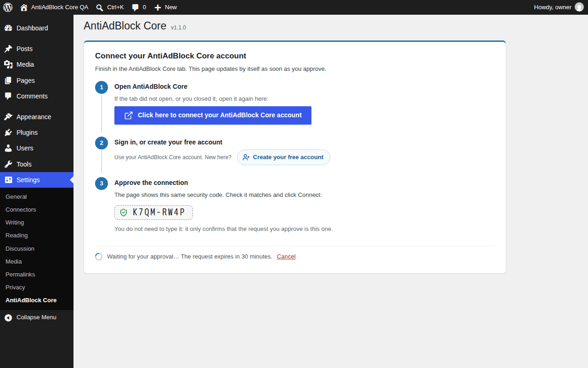The width and height of the screenshot is (588, 368).
Task: Click the Settings sliders icon
Action: 8,180
